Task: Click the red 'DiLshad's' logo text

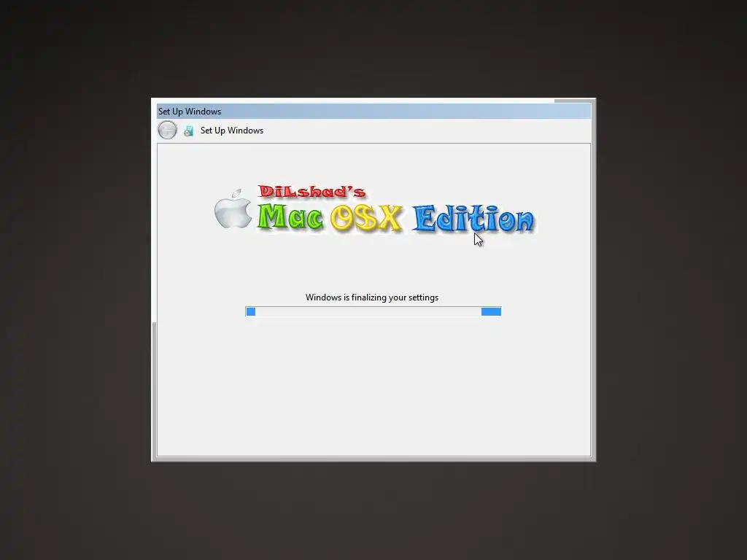Action: (x=312, y=192)
